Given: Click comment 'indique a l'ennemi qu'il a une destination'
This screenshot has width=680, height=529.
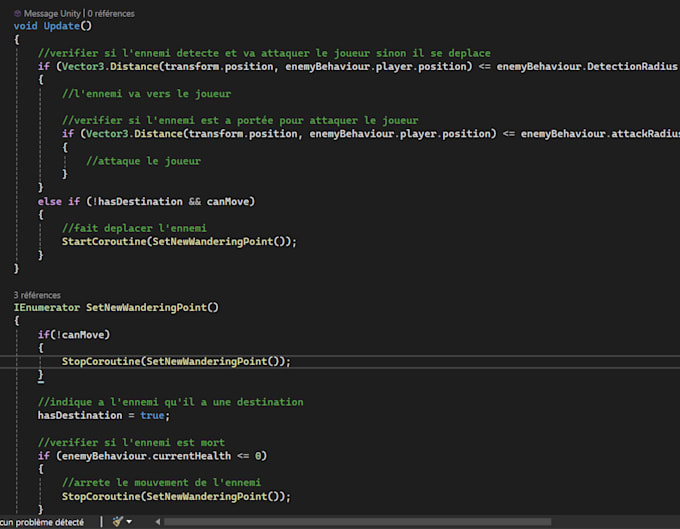Looking at the screenshot, I should click(170, 402).
